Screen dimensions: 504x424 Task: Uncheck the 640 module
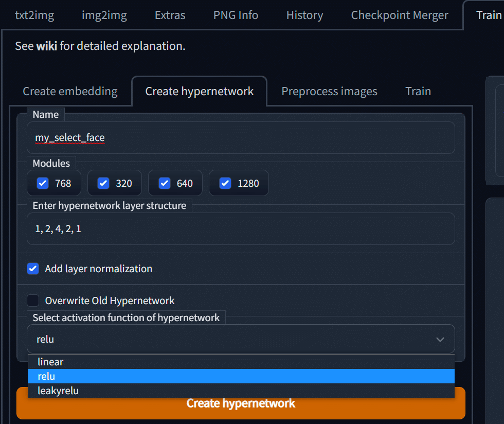click(164, 183)
